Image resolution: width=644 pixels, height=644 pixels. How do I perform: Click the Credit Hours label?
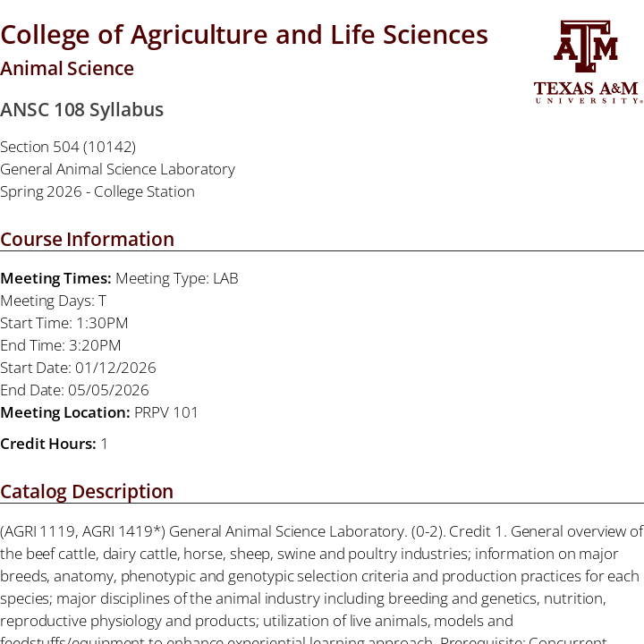(48, 444)
